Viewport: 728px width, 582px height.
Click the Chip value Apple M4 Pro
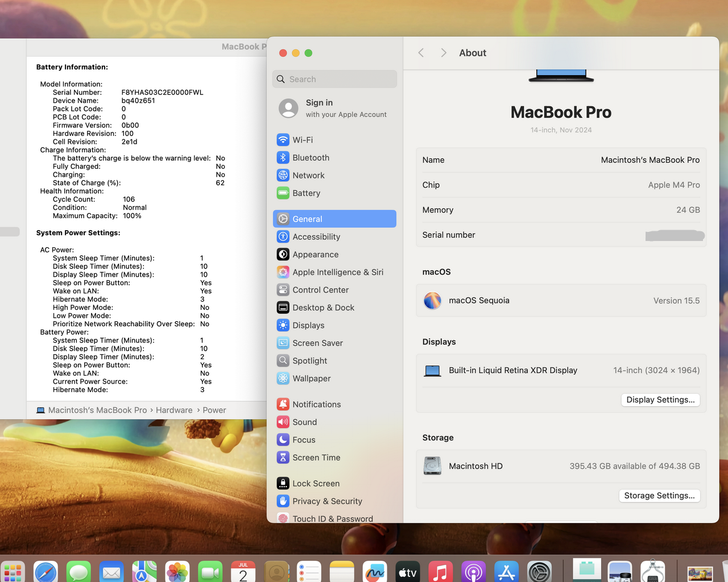(x=674, y=185)
